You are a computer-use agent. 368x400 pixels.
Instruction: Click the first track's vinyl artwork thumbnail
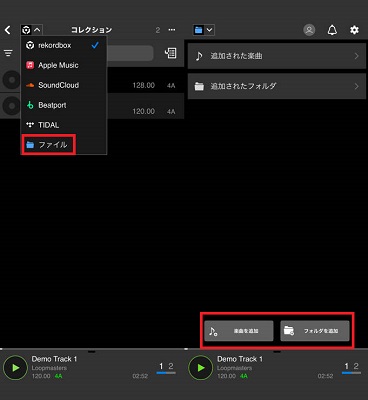tap(11, 80)
